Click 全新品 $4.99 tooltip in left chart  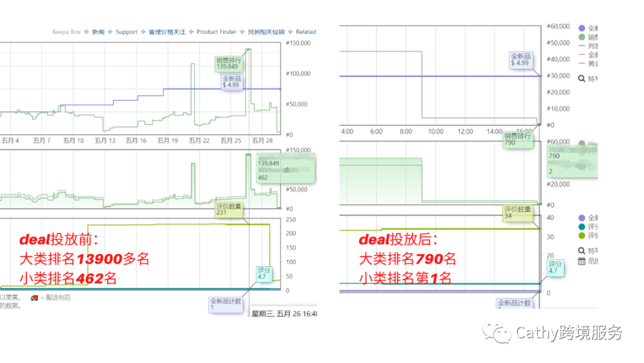[231, 81]
